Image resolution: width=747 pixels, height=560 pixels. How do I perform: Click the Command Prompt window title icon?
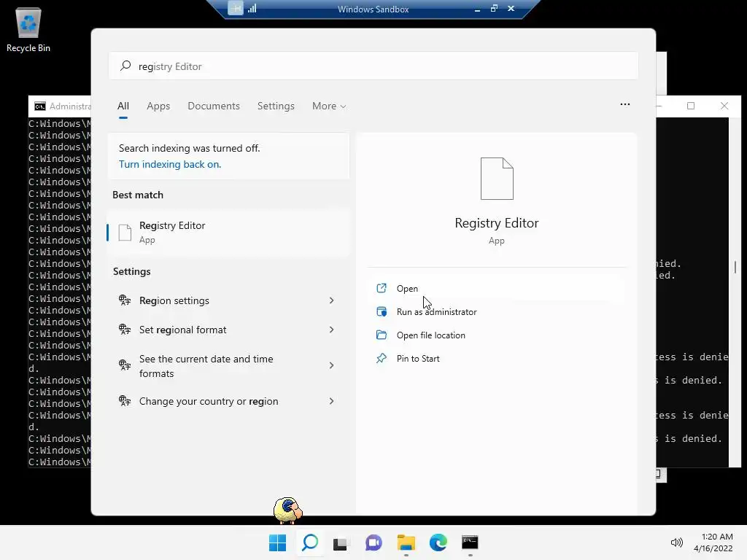(x=40, y=106)
